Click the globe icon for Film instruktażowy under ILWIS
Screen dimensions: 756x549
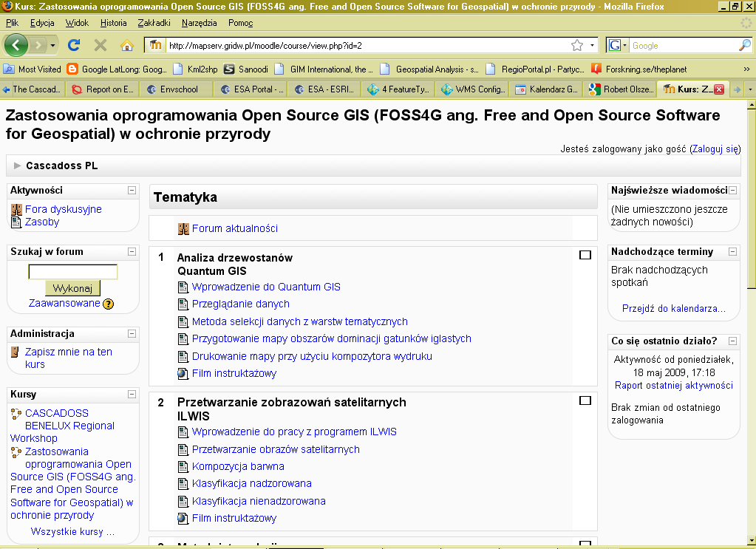[183, 519]
